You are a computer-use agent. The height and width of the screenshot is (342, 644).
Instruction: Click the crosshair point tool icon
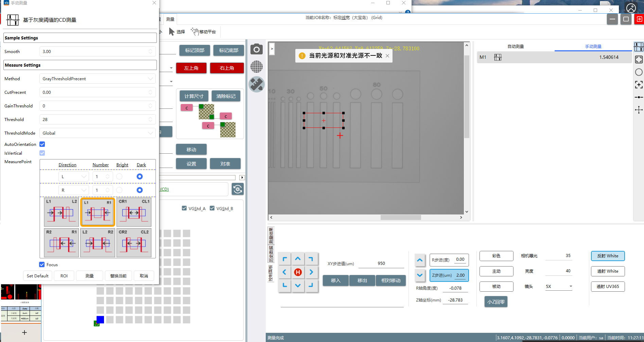(639, 110)
